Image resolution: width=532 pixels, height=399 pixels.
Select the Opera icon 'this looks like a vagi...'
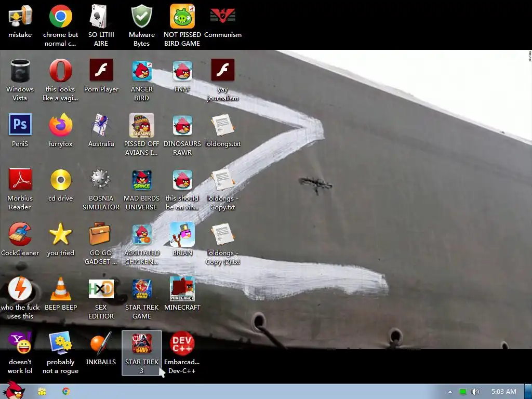[60, 71]
